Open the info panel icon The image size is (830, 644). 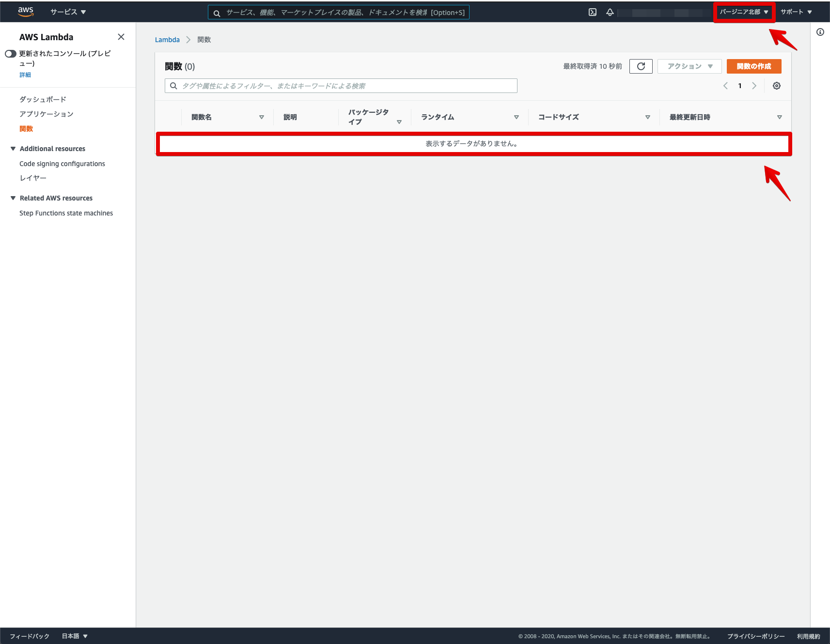click(820, 32)
